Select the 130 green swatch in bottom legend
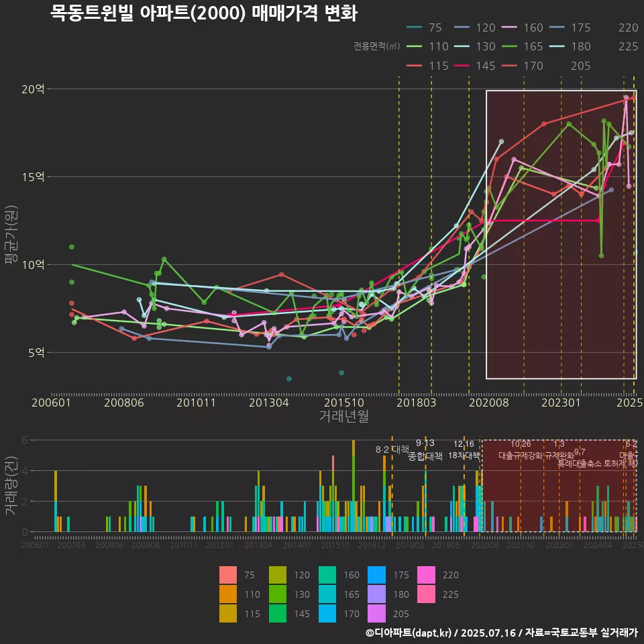 pos(278,594)
